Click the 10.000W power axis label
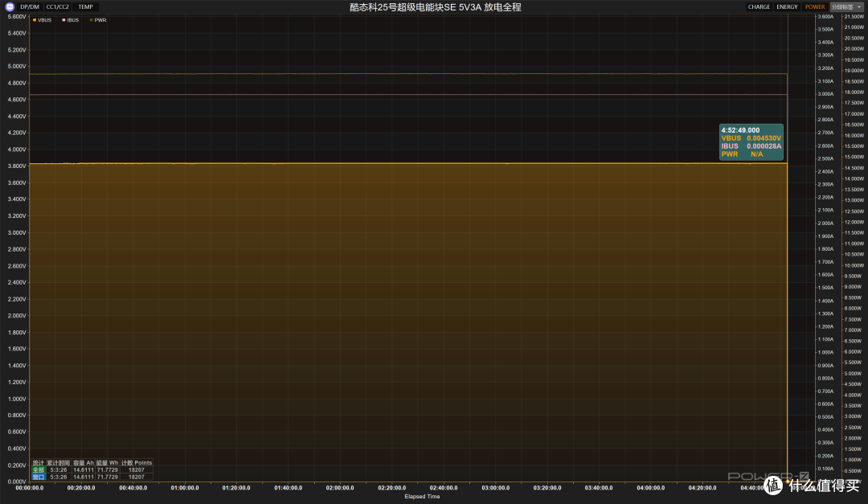 tap(853, 265)
